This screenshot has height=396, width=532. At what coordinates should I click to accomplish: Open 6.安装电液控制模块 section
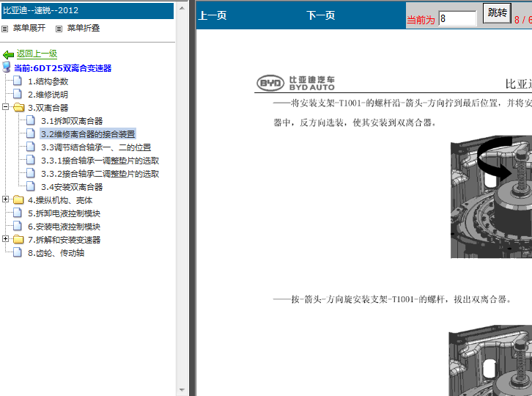point(64,227)
